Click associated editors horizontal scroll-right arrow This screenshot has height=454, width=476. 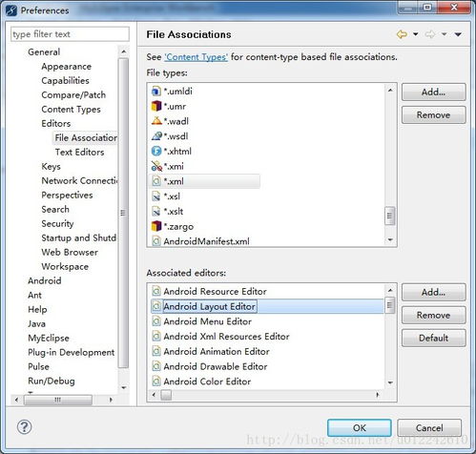coord(378,395)
